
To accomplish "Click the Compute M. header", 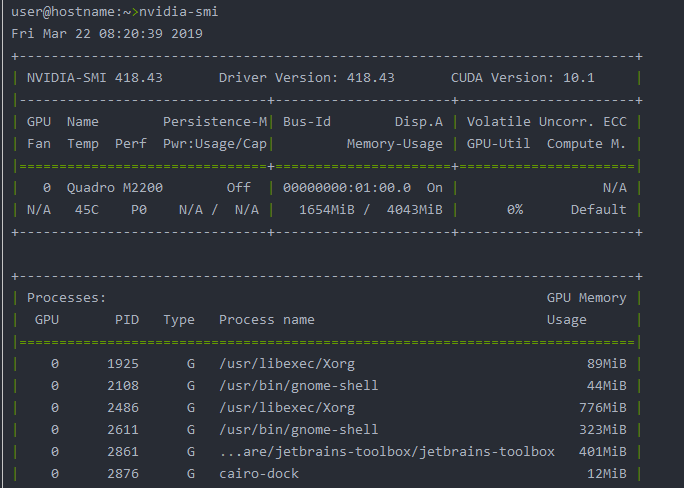I will [x=587, y=144].
